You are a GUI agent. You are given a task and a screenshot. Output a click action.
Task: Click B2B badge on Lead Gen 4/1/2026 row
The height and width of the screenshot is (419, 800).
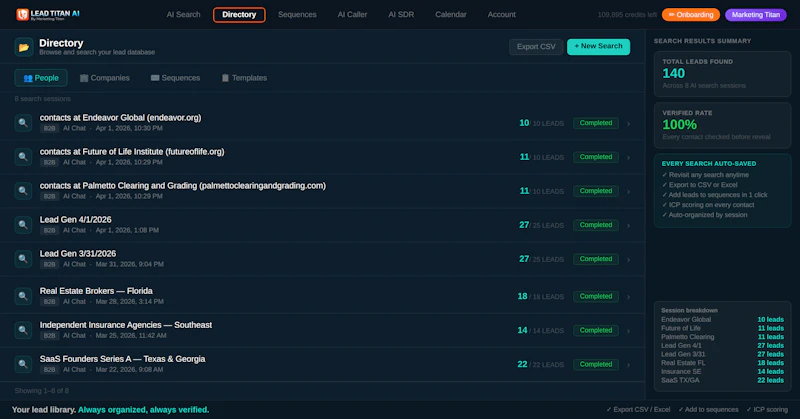[x=49, y=231]
